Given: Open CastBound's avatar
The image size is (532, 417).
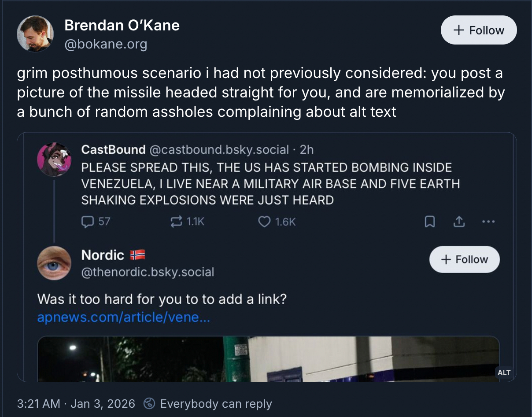Looking at the screenshot, I should click(54, 159).
